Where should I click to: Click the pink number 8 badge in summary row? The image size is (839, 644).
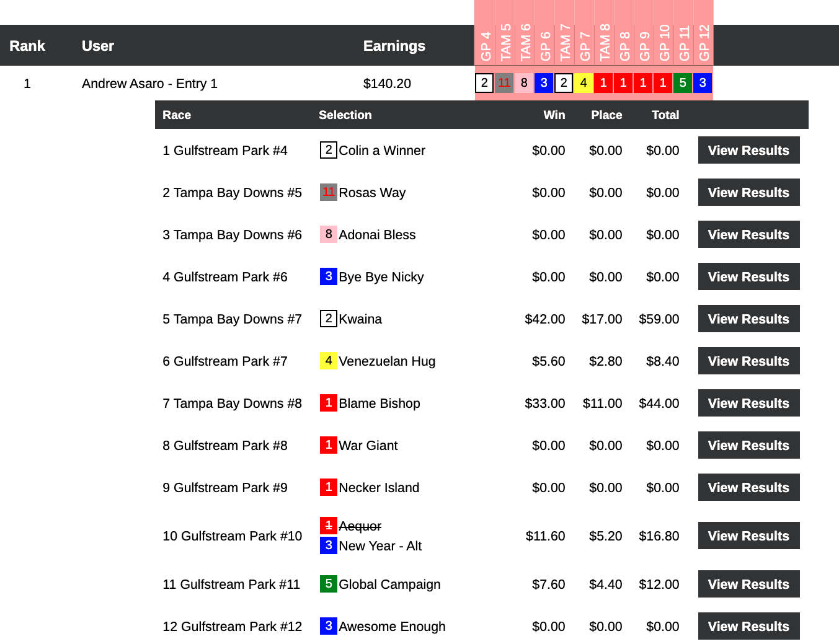[524, 82]
